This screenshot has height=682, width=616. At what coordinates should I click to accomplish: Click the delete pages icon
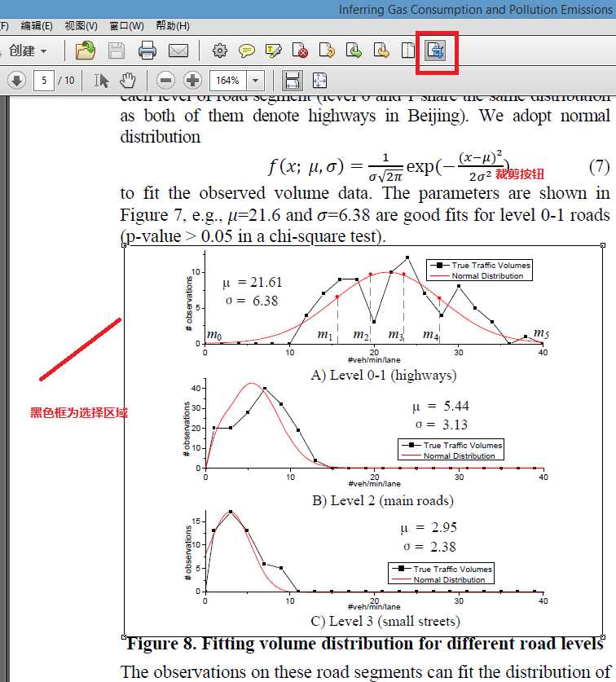pos(300,51)
